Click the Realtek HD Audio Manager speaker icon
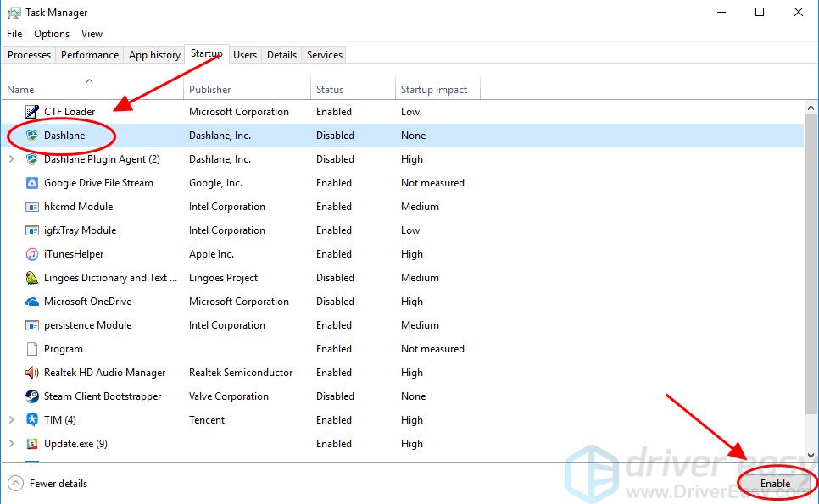The width and height of the screenshot is (819, 504). [x=31, y=372]
